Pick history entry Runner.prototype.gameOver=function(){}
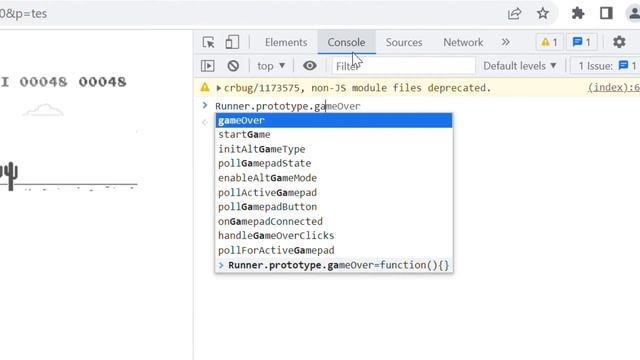 point(334,265)
